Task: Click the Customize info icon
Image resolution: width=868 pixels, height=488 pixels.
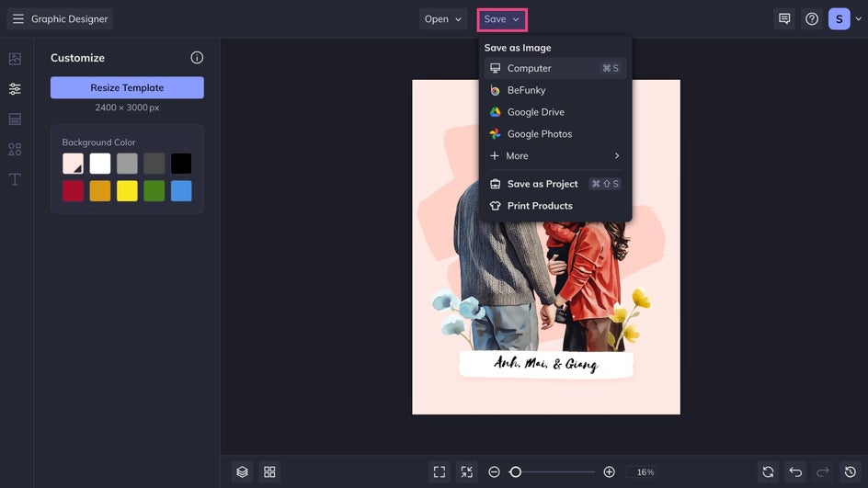Action: (197, 58)
